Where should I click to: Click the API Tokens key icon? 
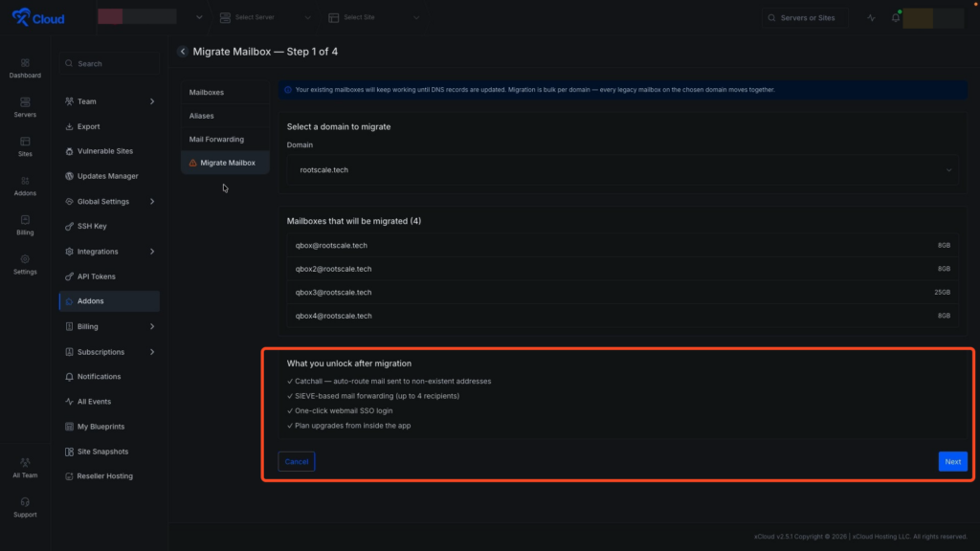69,276
